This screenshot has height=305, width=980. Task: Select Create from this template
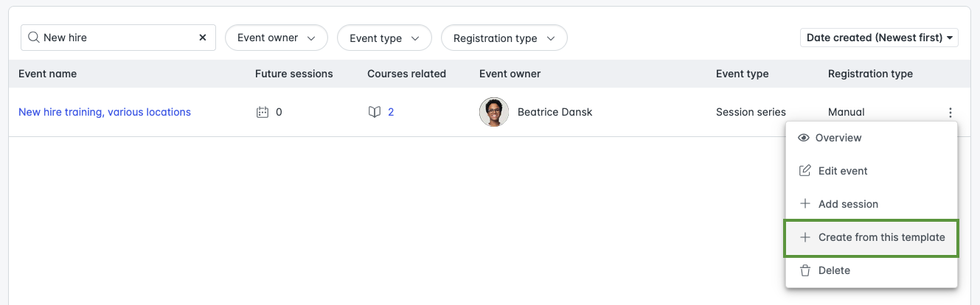[x=872, y=237]
